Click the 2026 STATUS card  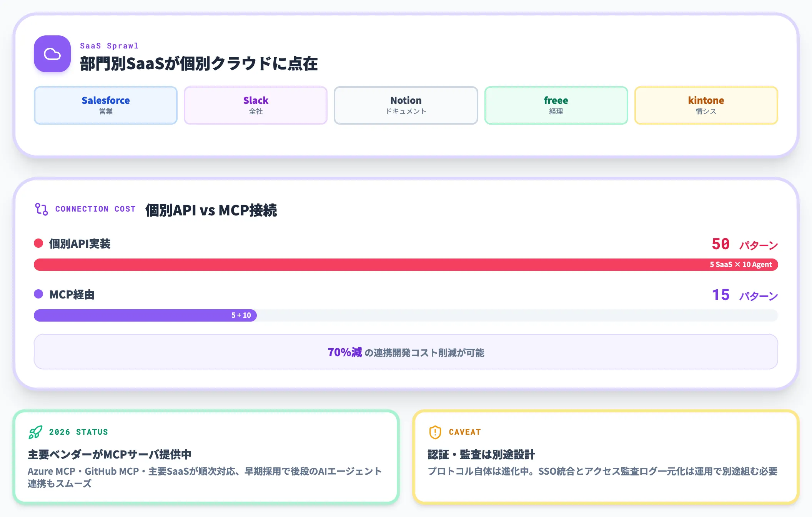coord(206,457)
